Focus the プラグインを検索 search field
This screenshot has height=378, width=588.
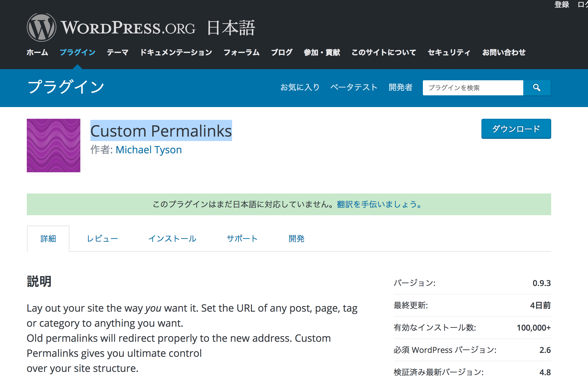pyautogui.click(x=473, y=88)
